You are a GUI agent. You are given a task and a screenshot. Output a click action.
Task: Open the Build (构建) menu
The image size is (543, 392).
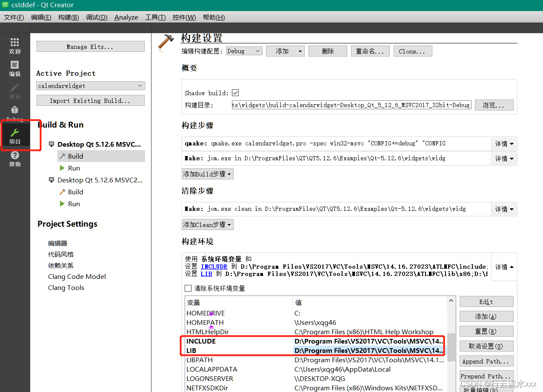[x=69, y=17]
